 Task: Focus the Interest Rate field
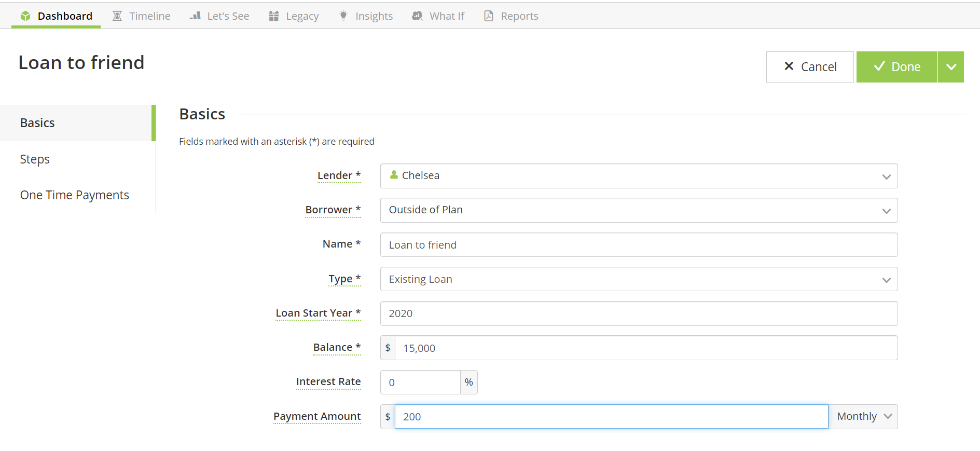(x=420, y=382)
